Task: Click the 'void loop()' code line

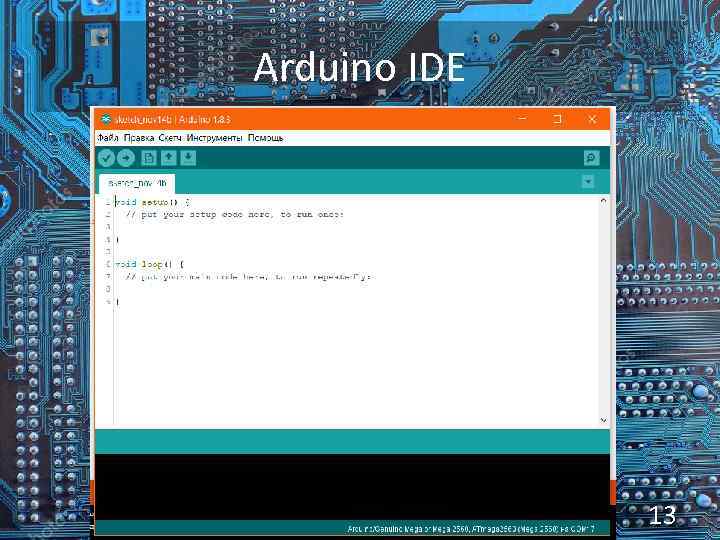Action: 149,264
